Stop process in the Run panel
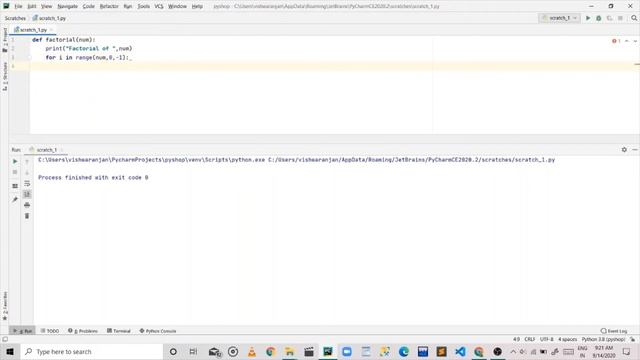 (x=15, y=172)
